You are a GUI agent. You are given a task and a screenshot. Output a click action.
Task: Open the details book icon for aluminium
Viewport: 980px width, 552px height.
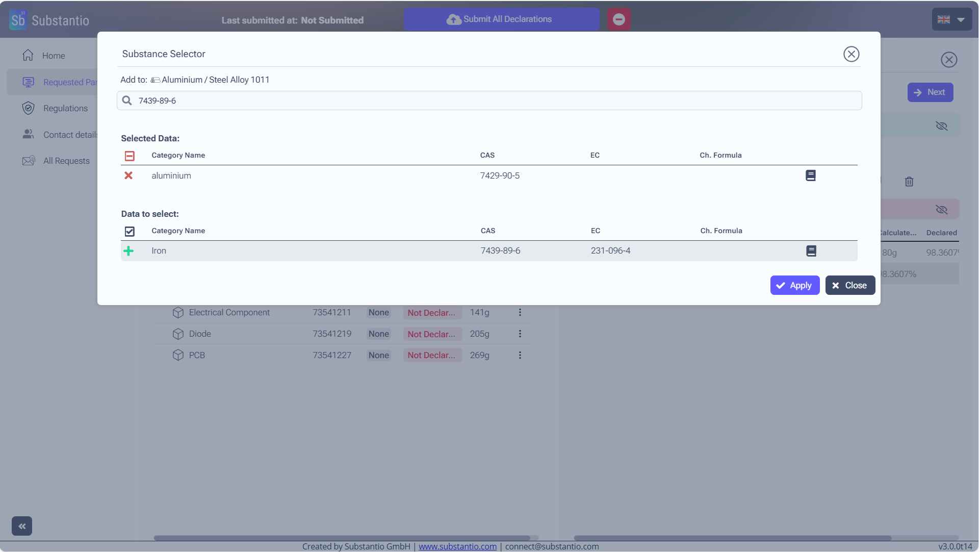tap(810, 175)
